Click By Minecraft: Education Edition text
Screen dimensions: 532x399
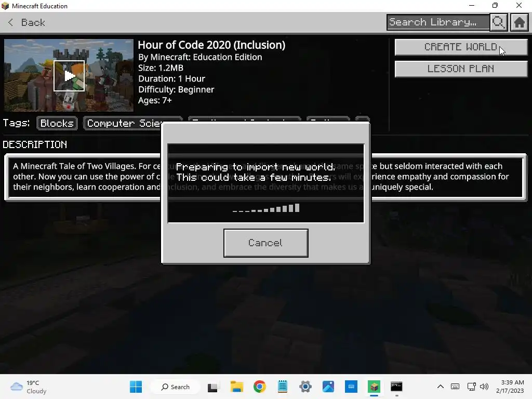200,57
